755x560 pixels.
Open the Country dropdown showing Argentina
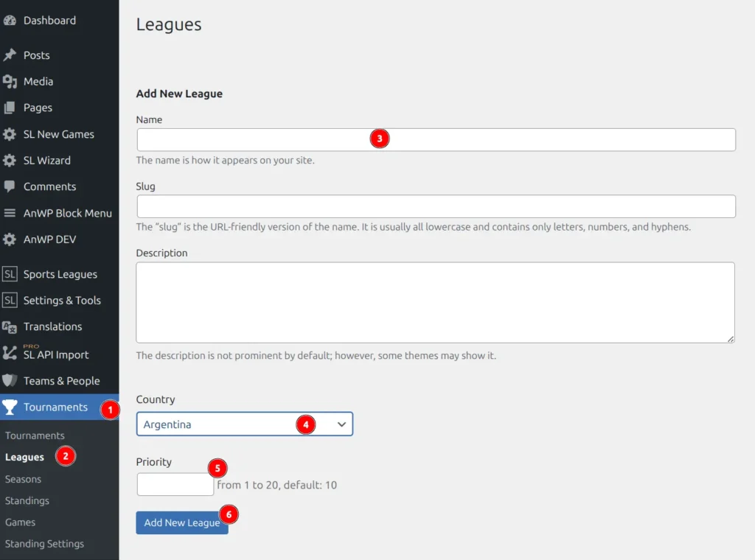245,424
